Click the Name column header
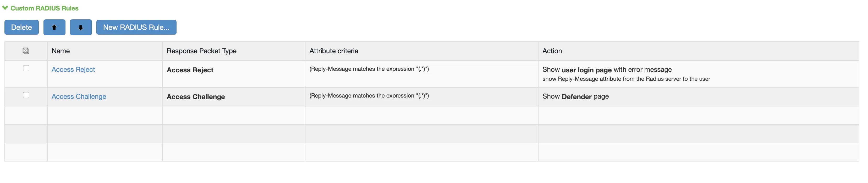Screen dimensions: 868x183 61,51
